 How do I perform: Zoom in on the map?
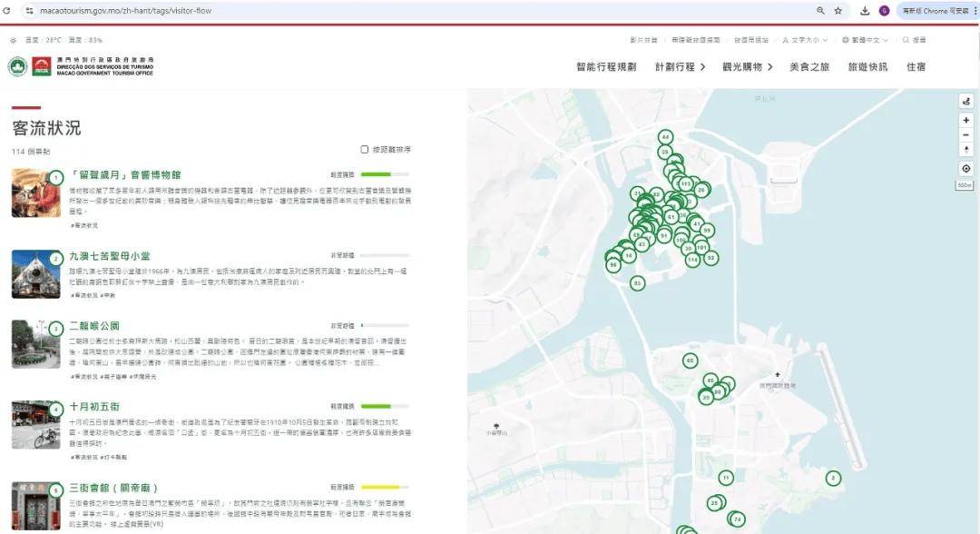tap(965, 119)
